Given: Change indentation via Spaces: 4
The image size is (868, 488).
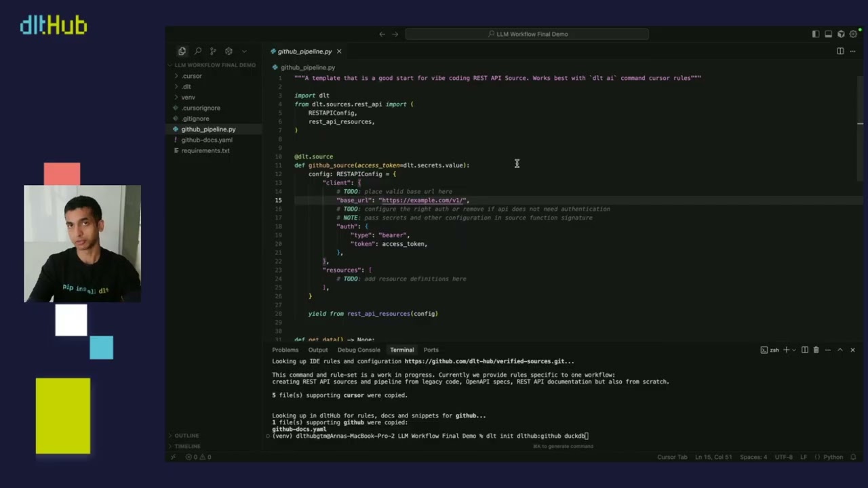Looking at the screenshot, I should [753, 457].
